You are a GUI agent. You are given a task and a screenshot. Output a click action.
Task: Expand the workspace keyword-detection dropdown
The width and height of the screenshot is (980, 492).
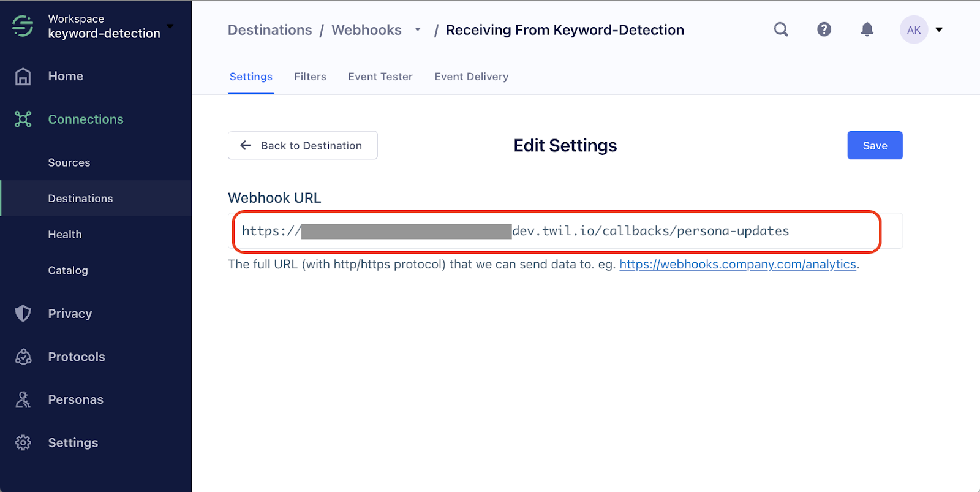170,26
